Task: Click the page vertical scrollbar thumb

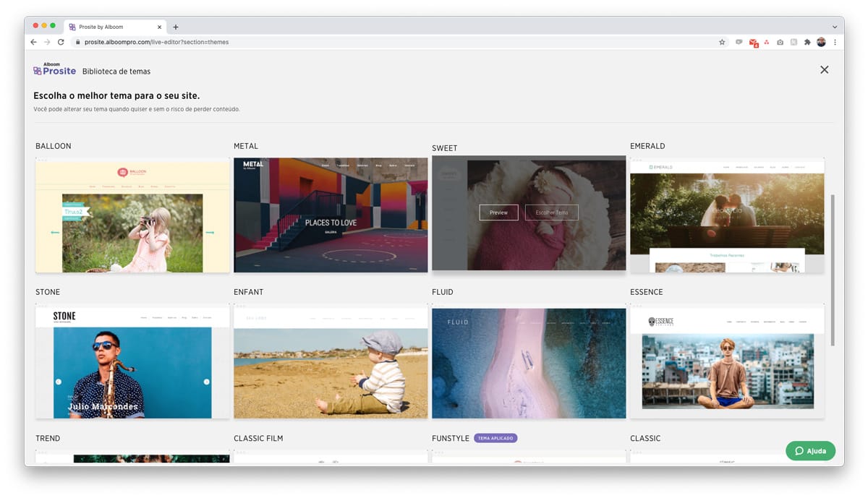Action: [833, 269]
